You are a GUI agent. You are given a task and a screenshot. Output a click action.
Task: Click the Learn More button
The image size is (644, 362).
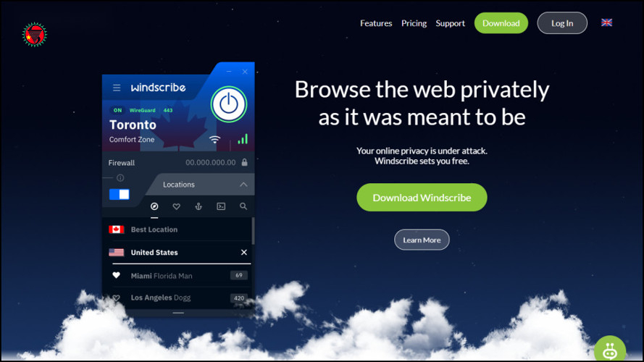(422, 240)
